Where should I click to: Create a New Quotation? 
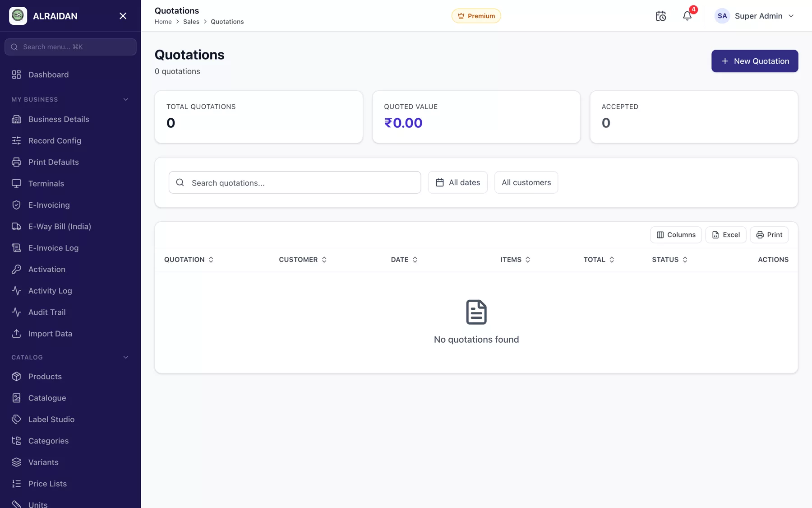pyautogui.click(x=755, y=61)
